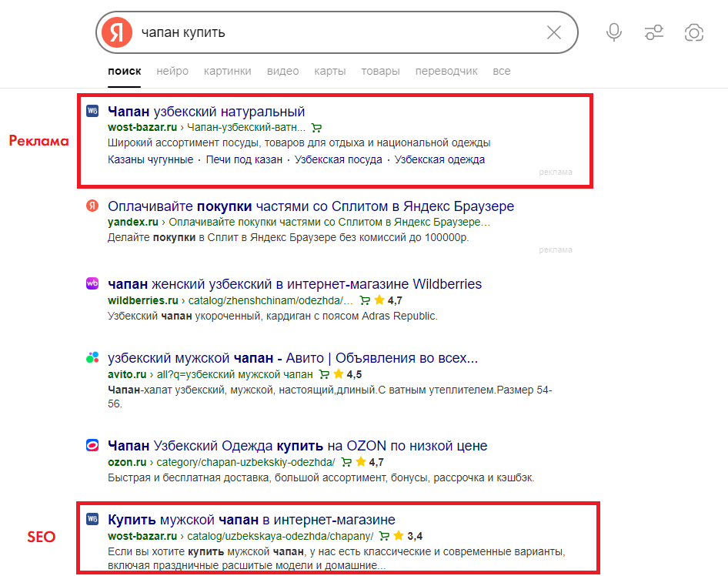Screen dimensions: 728x576
Task: Click the star rating 4,5 for Avito
Action: pos(347,374)
